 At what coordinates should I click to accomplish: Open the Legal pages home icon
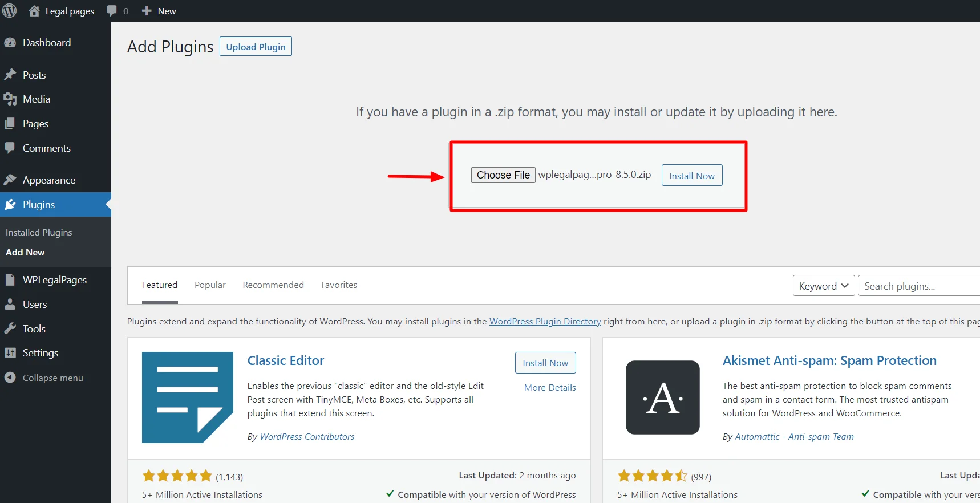coord(34,11)
